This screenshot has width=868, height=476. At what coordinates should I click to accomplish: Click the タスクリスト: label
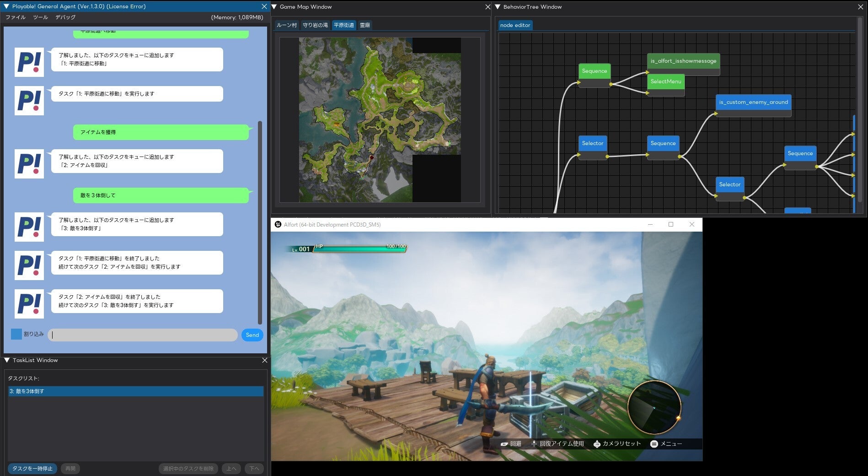click(x=24, y=379)
